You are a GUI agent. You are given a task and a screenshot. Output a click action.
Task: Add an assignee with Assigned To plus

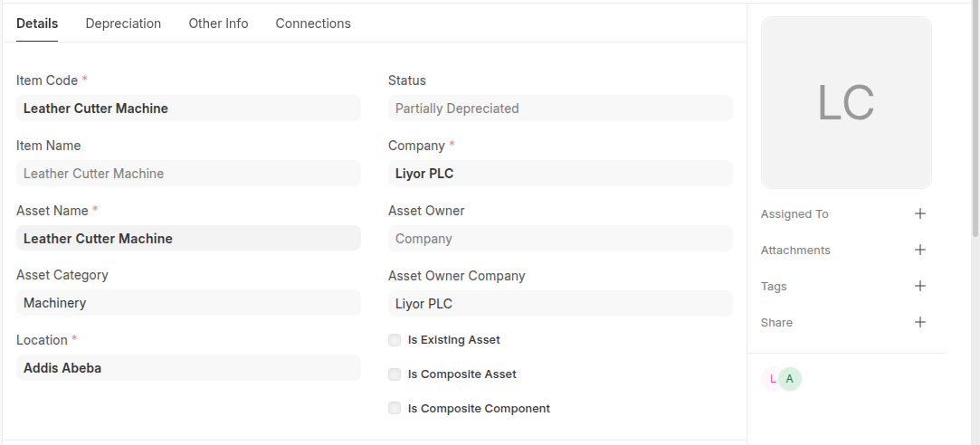[x=920, y=214]
